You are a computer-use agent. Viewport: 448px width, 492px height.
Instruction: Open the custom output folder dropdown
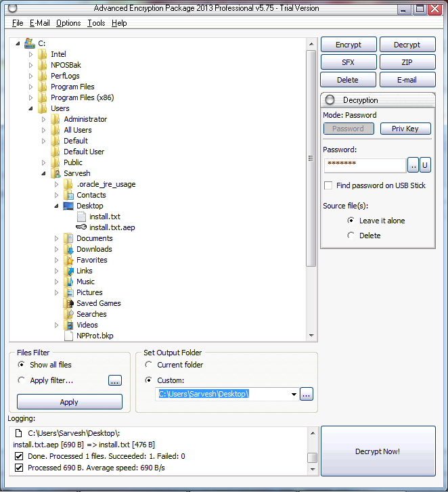(x=294, y=395)
